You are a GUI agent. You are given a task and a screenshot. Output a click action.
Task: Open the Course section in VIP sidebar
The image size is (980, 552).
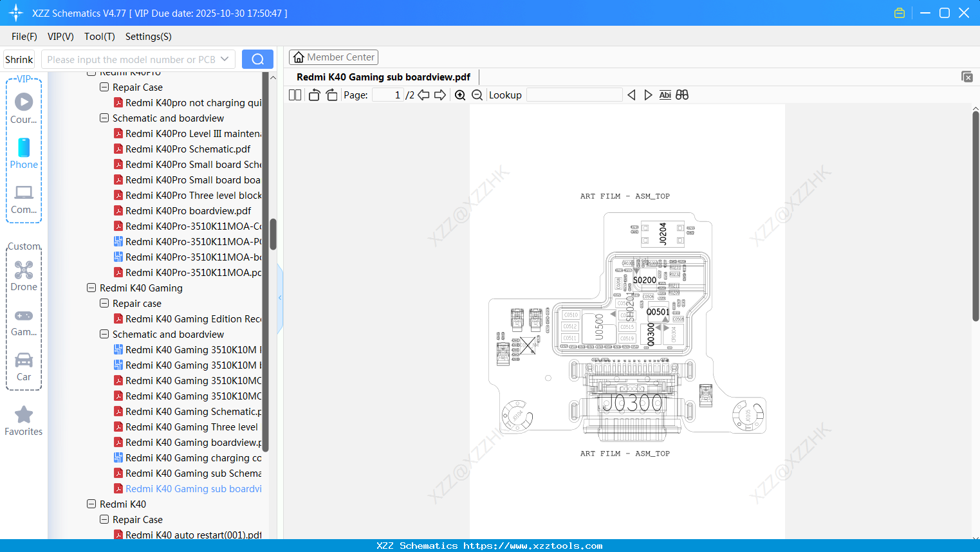click(24, 108)
